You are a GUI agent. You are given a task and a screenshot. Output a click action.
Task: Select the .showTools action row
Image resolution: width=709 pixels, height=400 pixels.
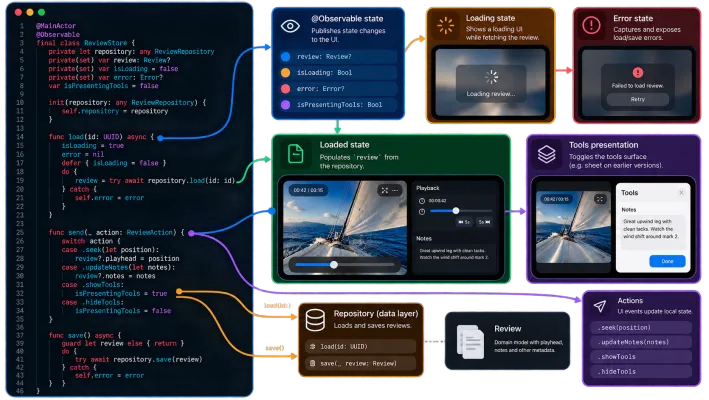click(641, 357)
